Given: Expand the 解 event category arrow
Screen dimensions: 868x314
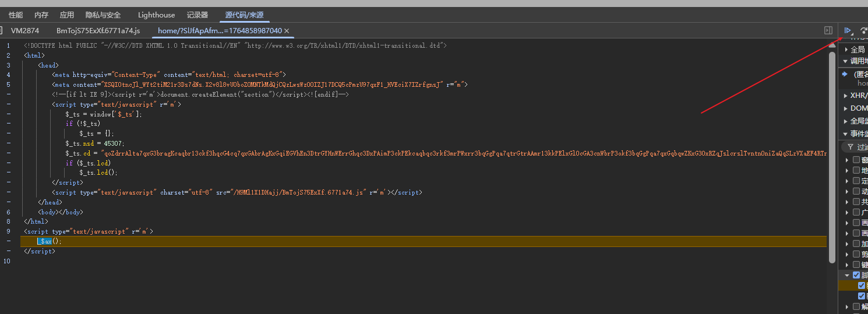Looking at the screenshot, I should tap(847, 306).
